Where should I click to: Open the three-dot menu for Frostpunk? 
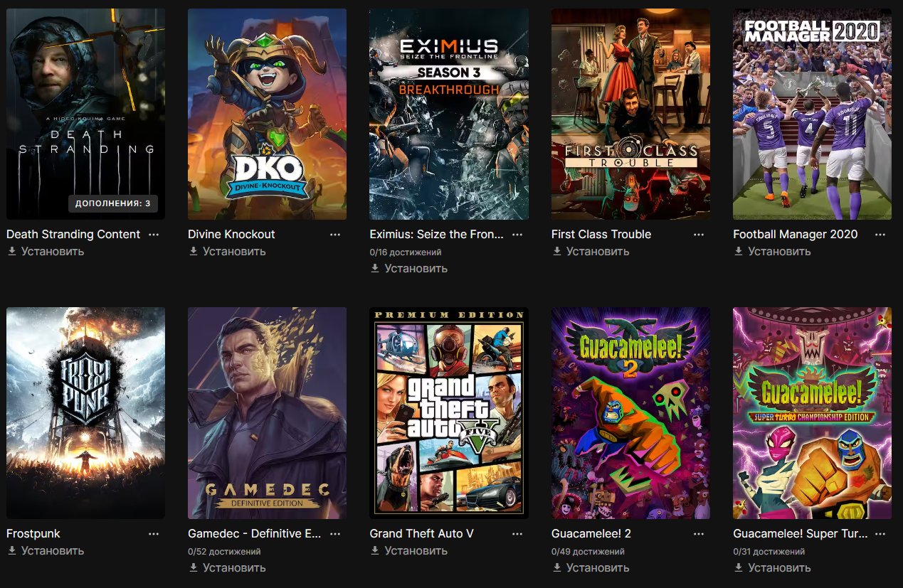tap(154, 534)
